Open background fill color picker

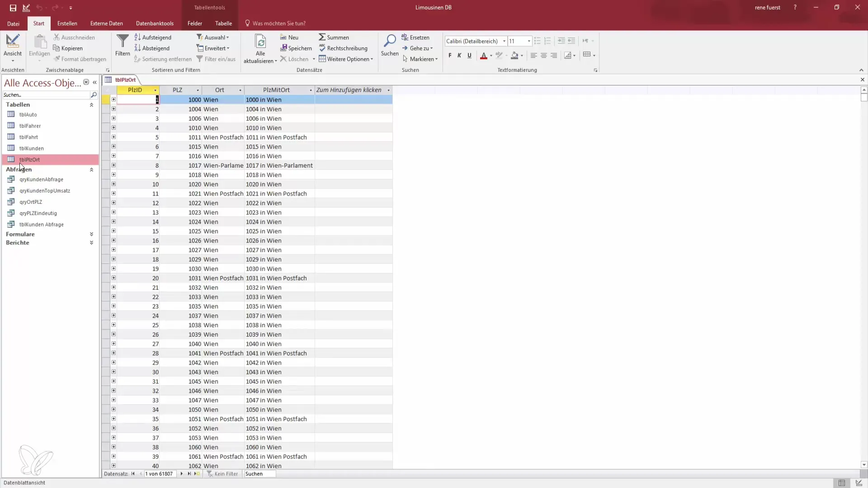(x=522, y=56)
